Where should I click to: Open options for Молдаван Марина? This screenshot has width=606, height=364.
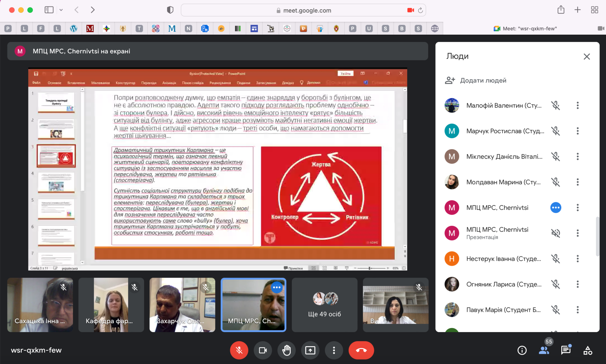577,182
